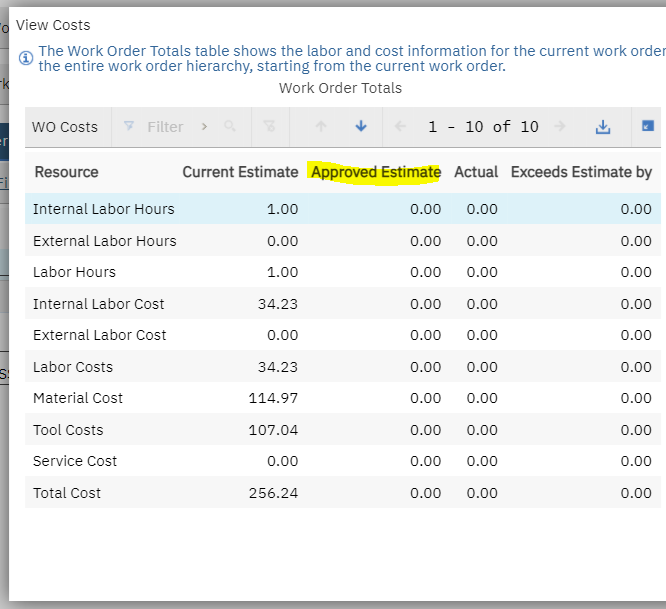Click the clear filter icon
The height and width of the screenshot is (609, 666).
click(269, 126)
